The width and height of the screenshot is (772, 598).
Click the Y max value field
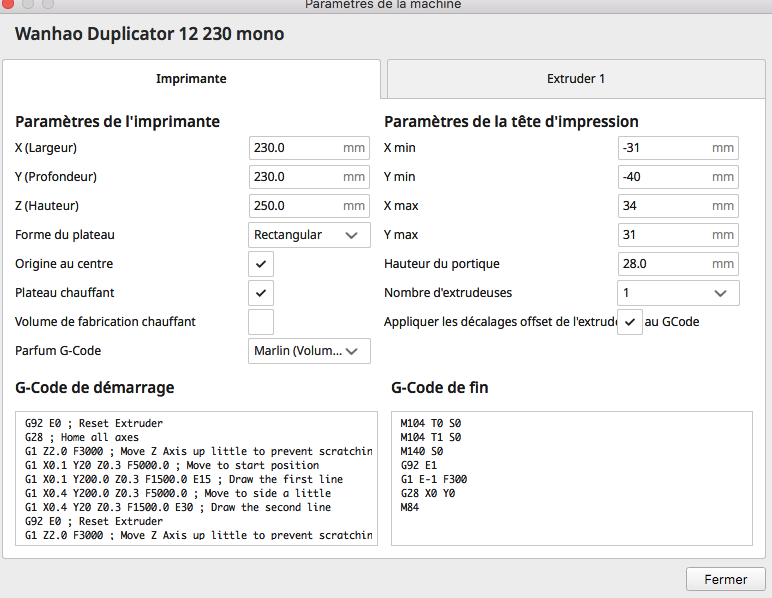tap(678, 235)
